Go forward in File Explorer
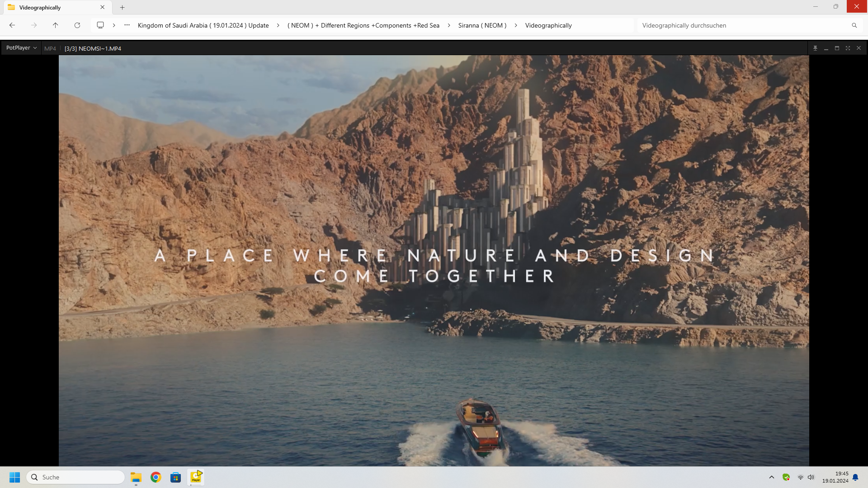Image resolution: width=868 pixels, height=488 pixels. point(34,25)
